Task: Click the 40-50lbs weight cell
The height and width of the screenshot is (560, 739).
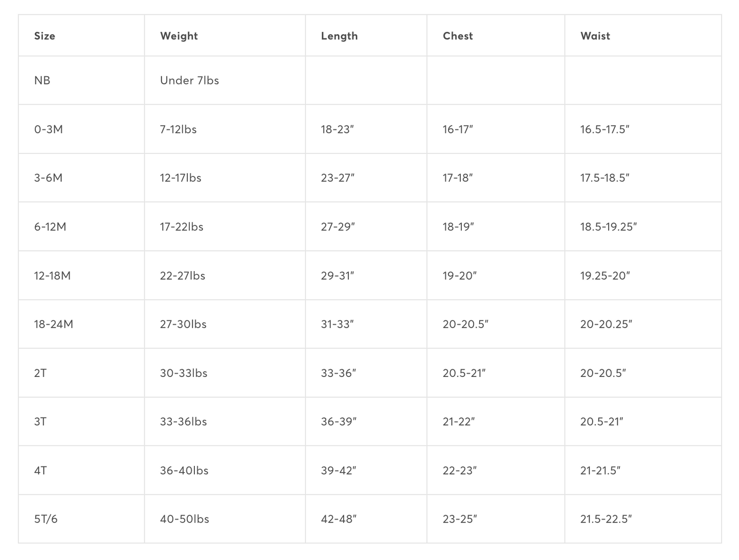Action: 184,519
